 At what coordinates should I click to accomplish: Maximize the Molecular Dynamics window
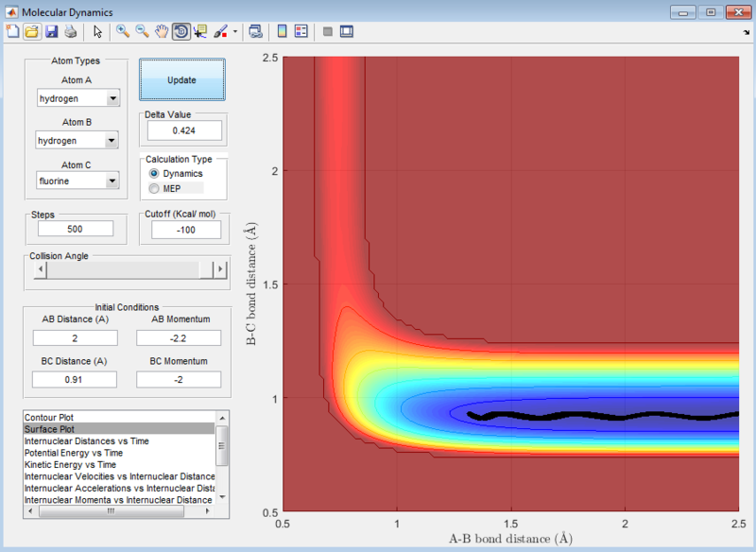[x=711, y=12]
